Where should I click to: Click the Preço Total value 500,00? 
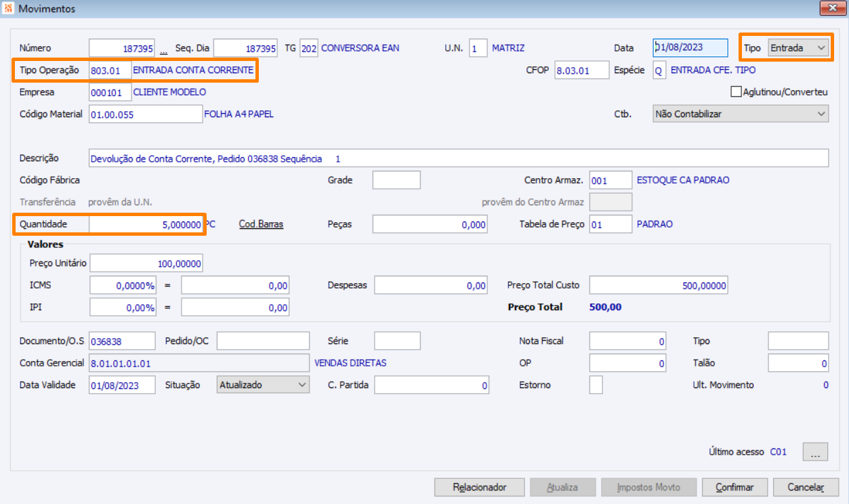[x=605, y=307]
